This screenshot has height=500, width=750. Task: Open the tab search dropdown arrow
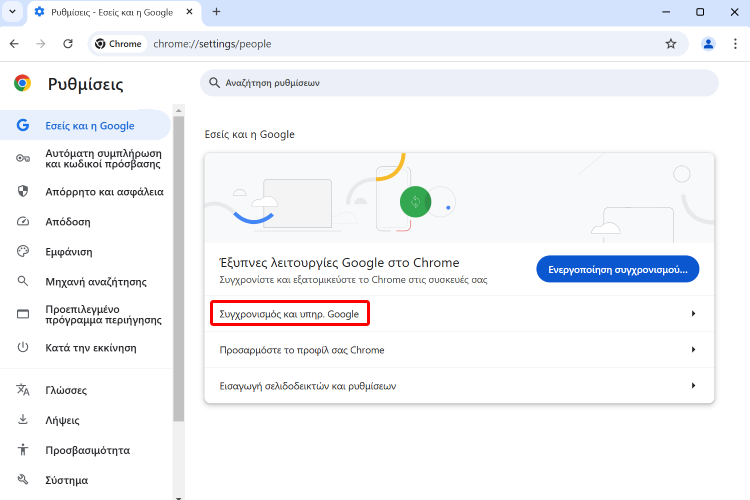point(12,11)
